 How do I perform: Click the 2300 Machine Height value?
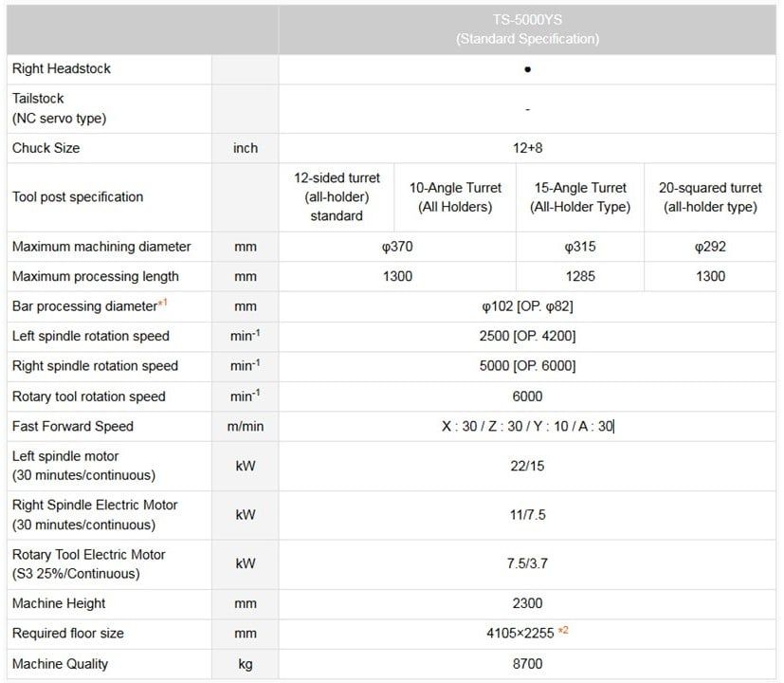coord(527,603)
